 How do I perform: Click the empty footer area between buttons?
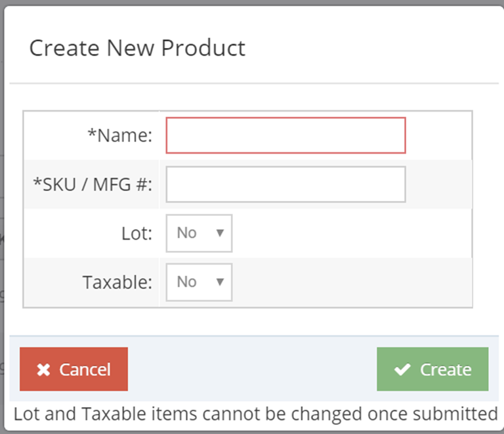pos(252,369)
